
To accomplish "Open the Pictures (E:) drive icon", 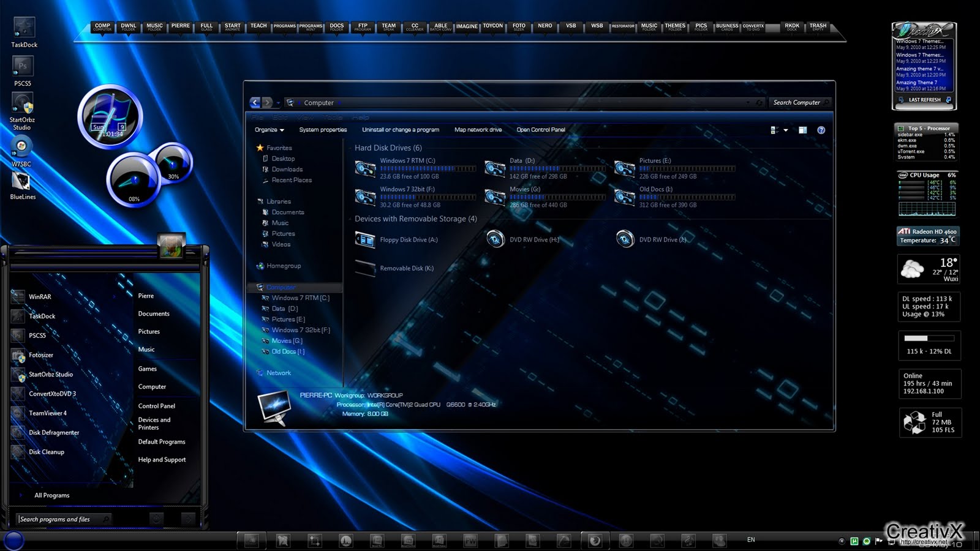I will click(625, 168).
